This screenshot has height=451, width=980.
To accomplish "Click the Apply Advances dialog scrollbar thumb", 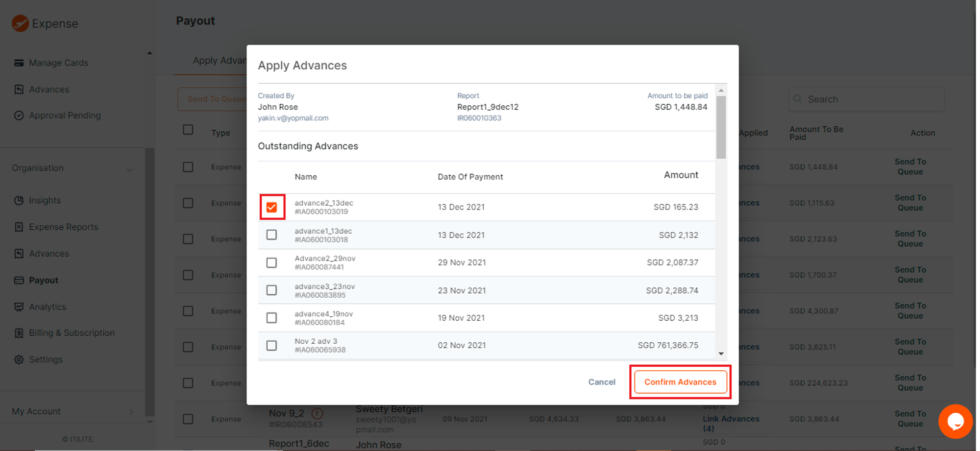I will (x=721, y=127).
